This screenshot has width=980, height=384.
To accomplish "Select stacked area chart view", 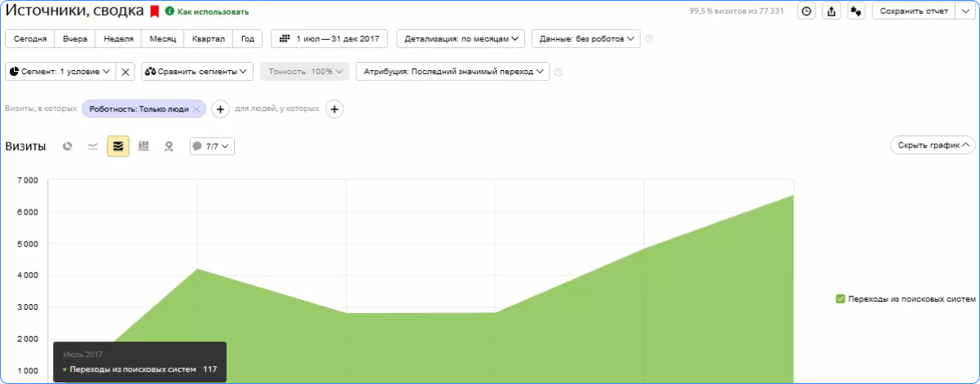I will click(118, 147).
